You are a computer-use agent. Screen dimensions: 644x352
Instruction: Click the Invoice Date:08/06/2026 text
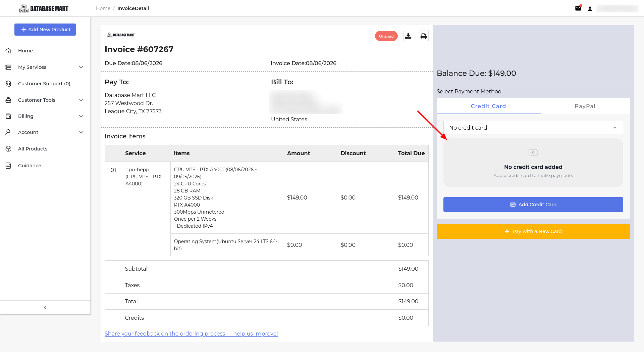pos(304,63)
